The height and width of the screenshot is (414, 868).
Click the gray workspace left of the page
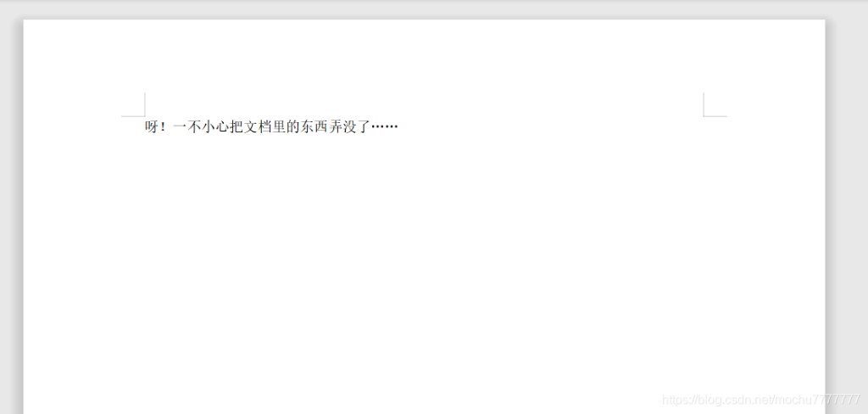tap(11, 216)
